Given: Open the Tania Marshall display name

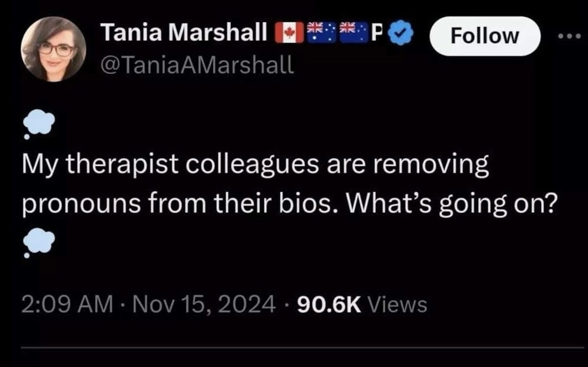Looking at the screenshot, I should click(184, 32).
